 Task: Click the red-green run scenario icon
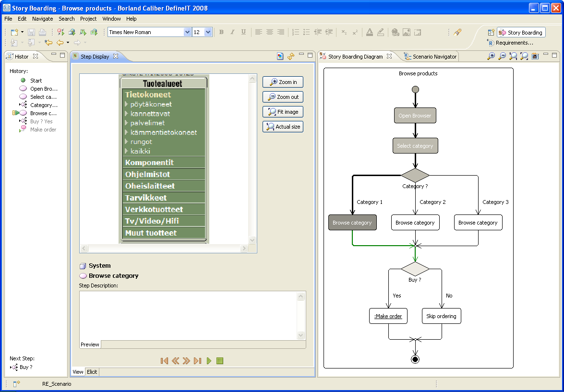click(61, 32)
